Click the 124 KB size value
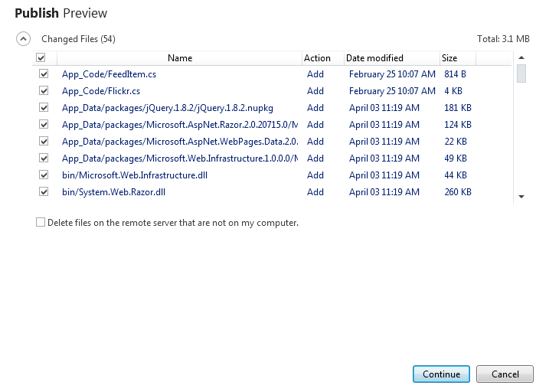The width and height of the screenshot is (549, 392). coord(458,125)
